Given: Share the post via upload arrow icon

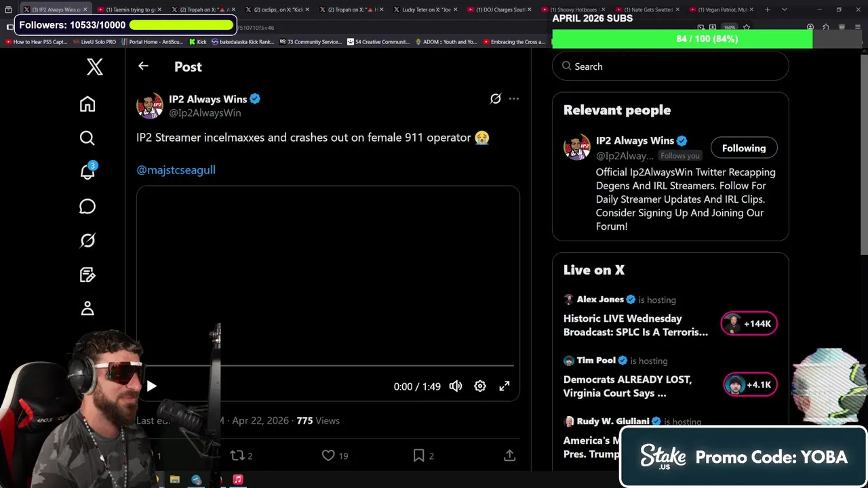Looking at the screenshot, I should point(510,455).
